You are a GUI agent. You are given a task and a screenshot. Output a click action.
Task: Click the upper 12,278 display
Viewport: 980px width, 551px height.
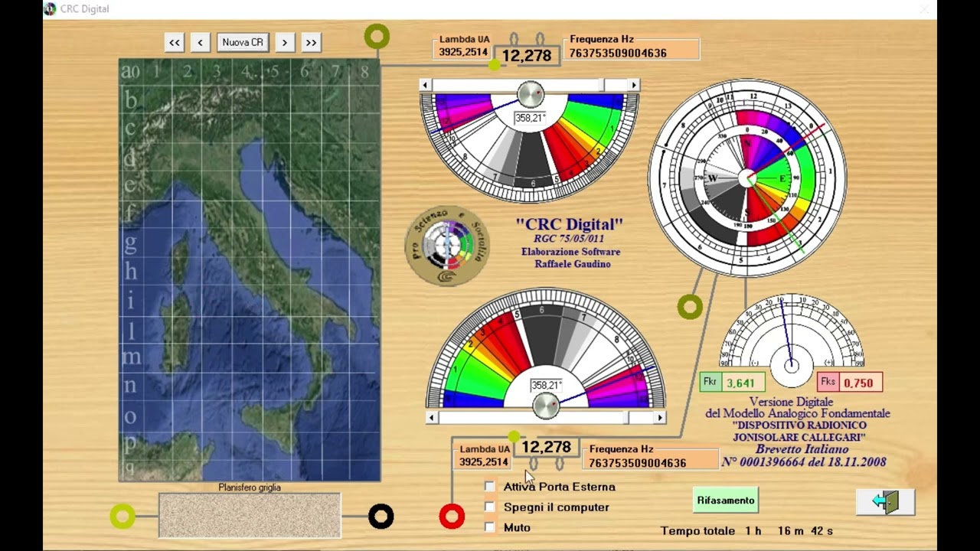(x=527, y=56)
